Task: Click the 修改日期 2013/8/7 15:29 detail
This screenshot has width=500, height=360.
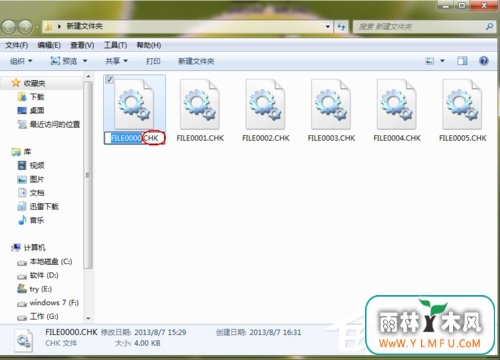Action: pyautogui.click(x=143, y=332)
